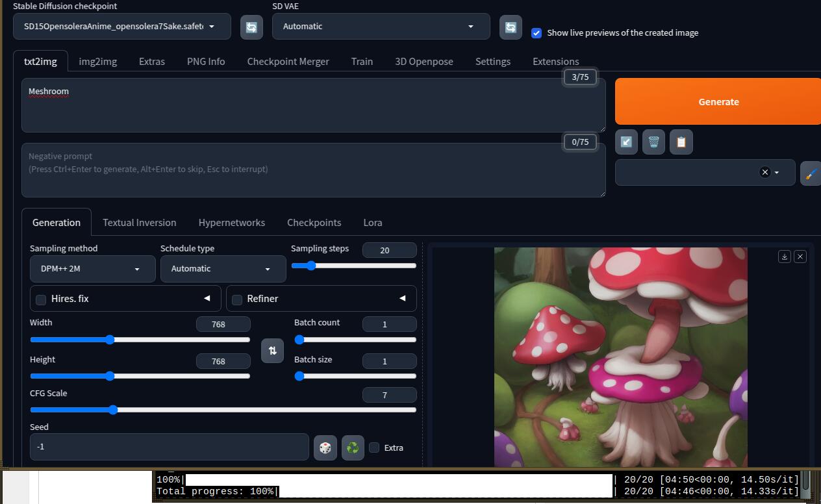This screenshot has width=821, height=504.
Task: Enable the Refiner checkbox
Action: click(x=237, y=299)
